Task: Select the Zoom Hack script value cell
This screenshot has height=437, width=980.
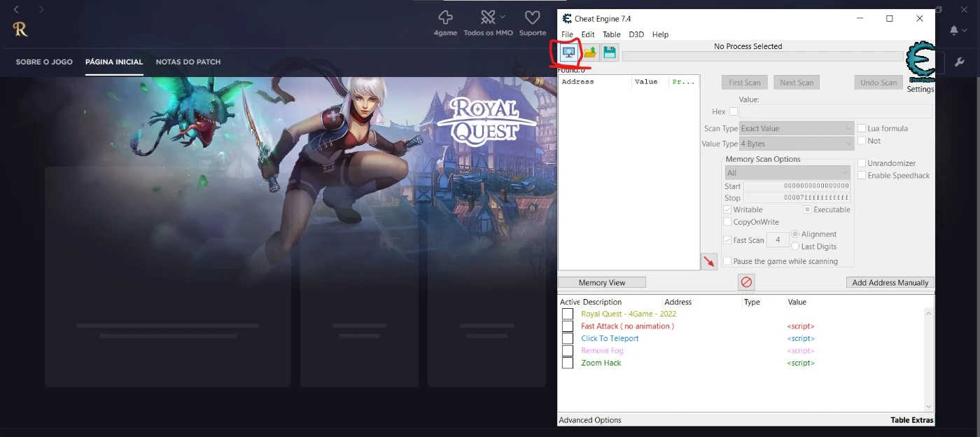Action: tap(801, 363)
